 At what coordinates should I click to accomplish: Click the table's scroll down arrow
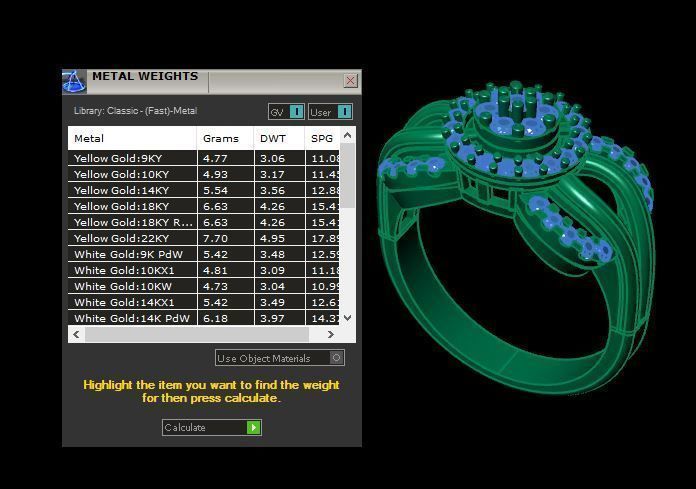(x=348, y=318)
